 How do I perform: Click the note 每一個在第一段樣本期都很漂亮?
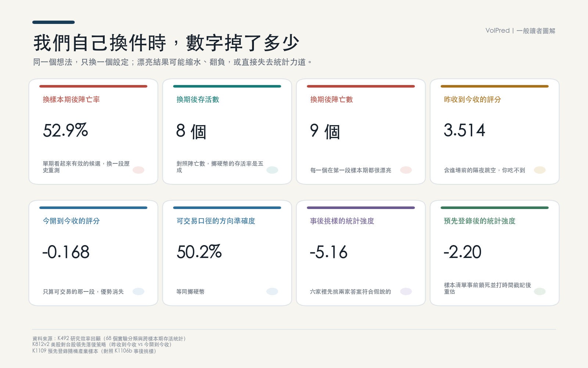point(351,170)
